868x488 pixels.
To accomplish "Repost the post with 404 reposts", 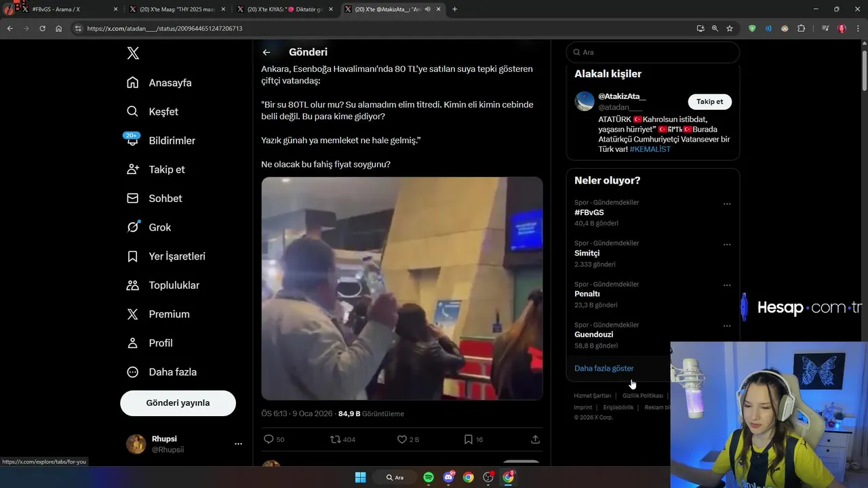I will pyautogui.click(x=335, y=439).
